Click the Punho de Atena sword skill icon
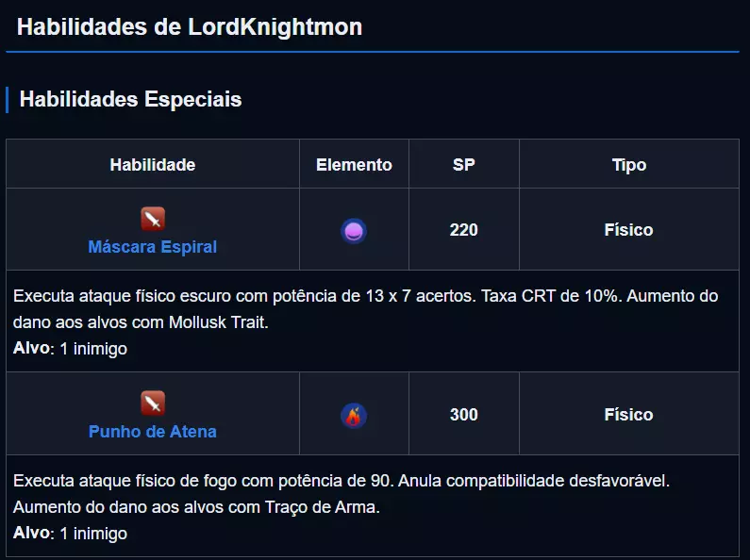750x560 pixels. point(153,404)
